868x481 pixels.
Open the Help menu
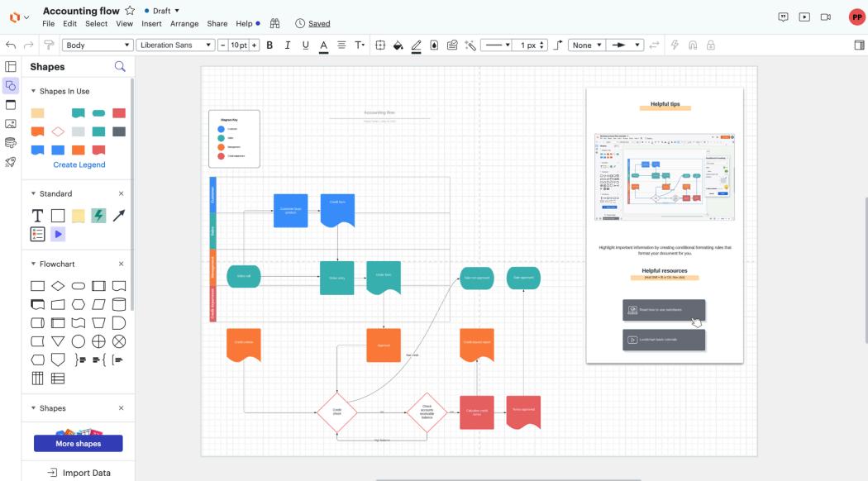point(244,24)
